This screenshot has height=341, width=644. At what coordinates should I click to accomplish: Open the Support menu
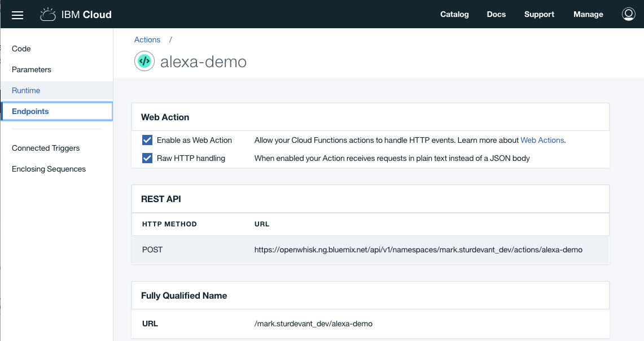click(x=539, y=14)
